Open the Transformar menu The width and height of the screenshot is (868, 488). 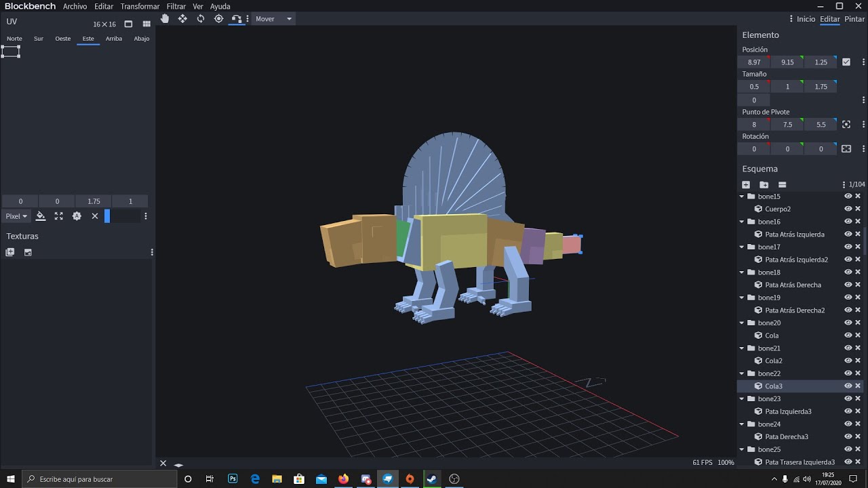pos(140,6)
